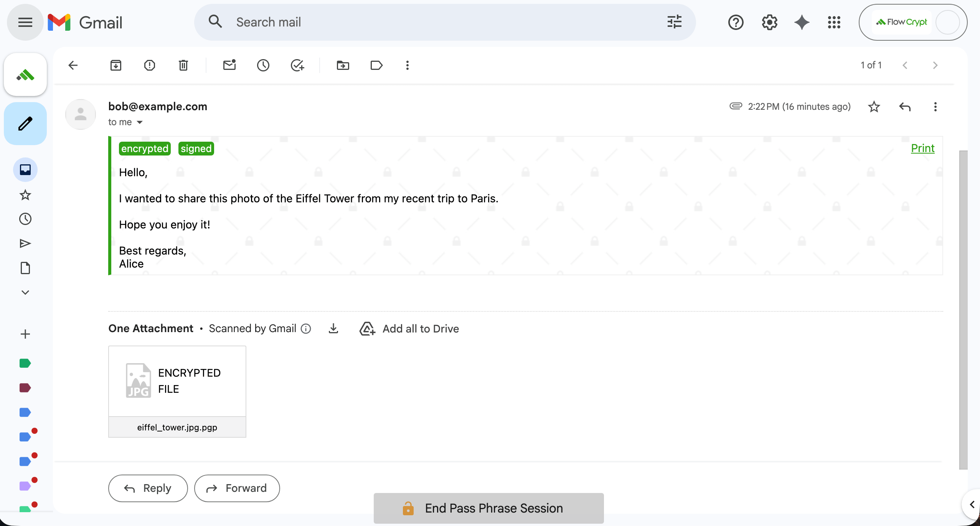The height and width of the screenshot is (526, 980).
Task: Open the toolbar More actions menu
Action: pyautogui.click(x=407, y=65)
